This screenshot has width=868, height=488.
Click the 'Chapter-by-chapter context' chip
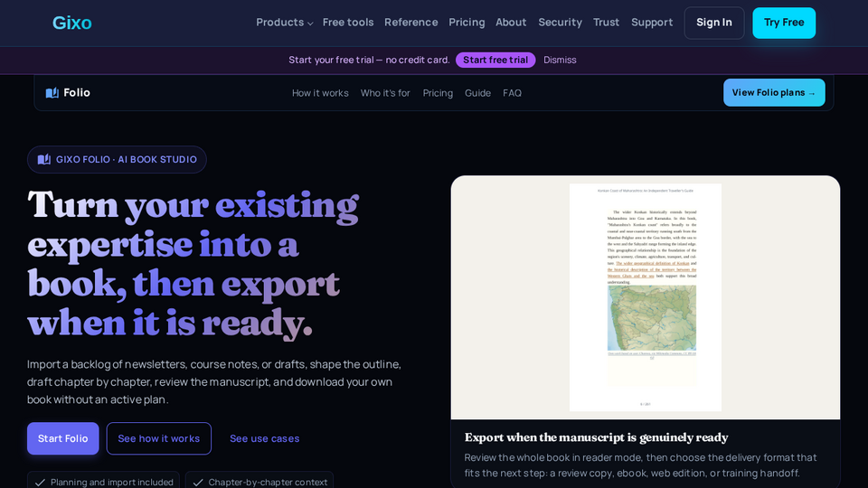point(259,480)
